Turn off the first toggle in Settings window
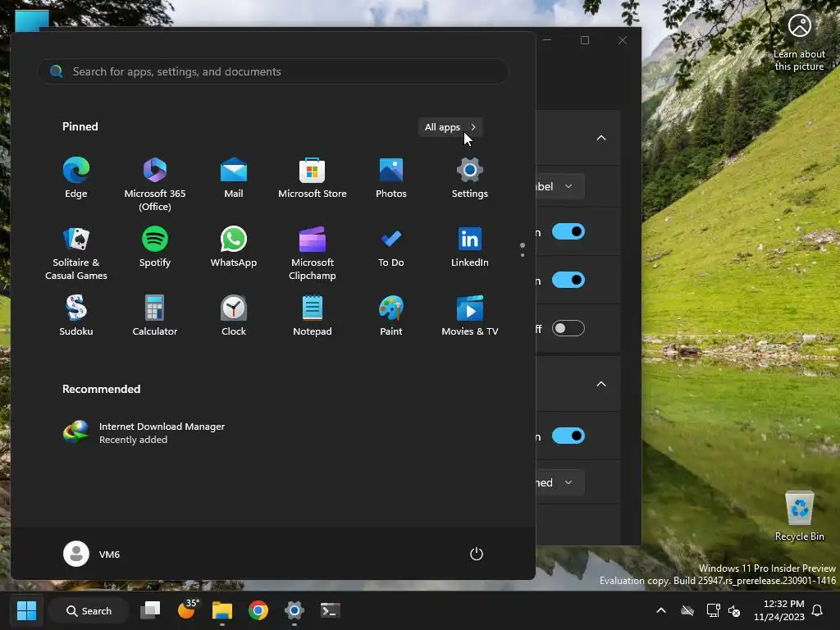The width and height of the screenshot is (840, 630). tap(568, 231)
